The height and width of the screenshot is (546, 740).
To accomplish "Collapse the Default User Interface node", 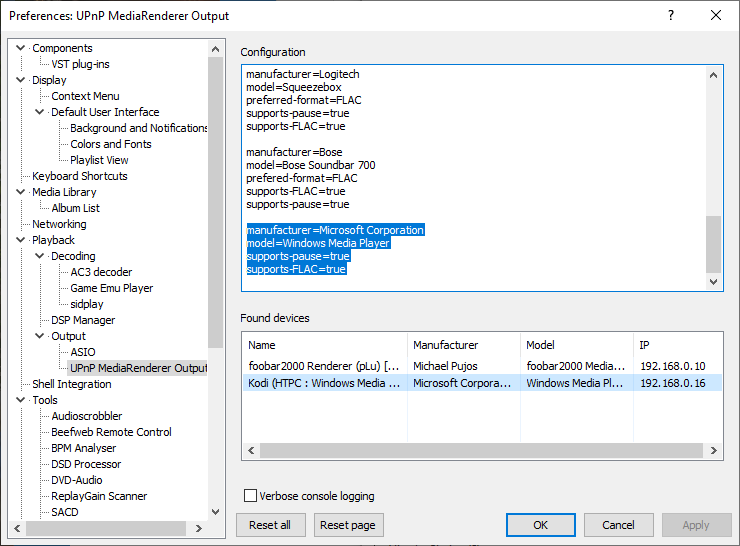I will click(40, 112).
